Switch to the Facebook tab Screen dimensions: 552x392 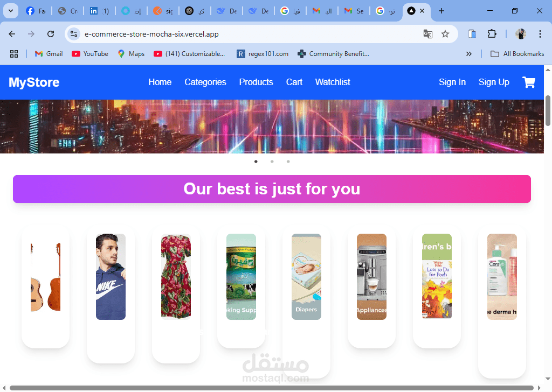coord(36,11)
